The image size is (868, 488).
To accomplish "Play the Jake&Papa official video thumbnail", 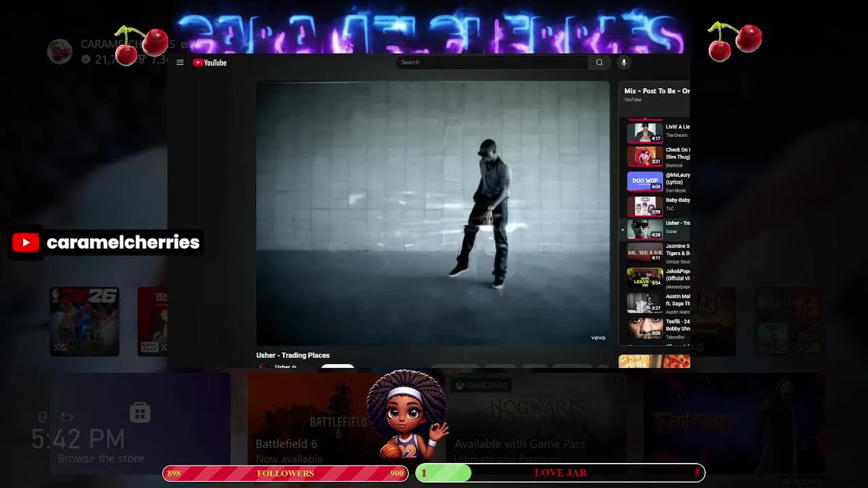I will [x=644, y=278].
